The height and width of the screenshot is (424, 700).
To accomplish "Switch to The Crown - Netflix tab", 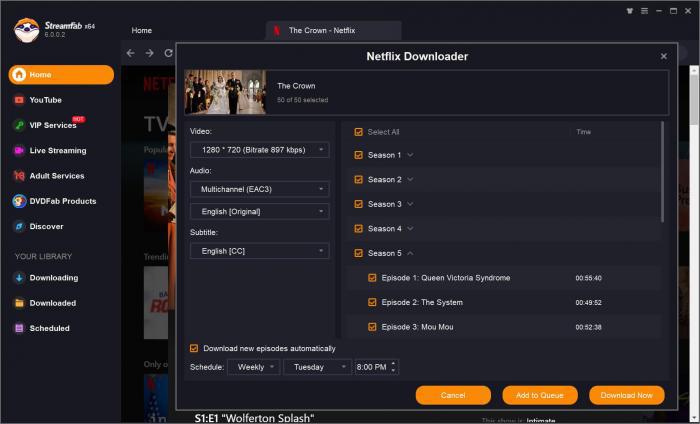I will [333, 30].
